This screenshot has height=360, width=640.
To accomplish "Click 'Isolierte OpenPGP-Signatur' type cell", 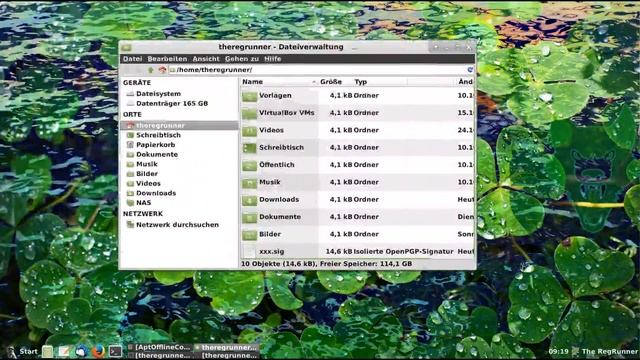I will 404,251.
